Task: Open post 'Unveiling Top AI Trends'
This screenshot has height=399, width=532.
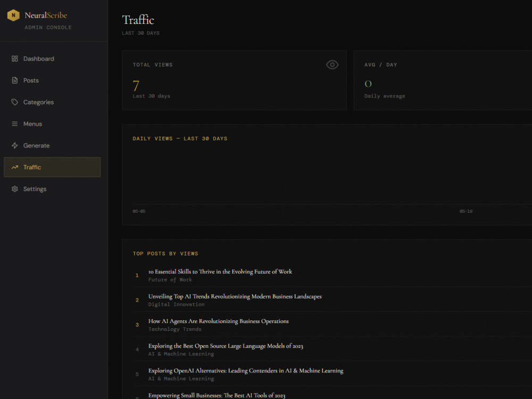Action: [x=235, y=296]
